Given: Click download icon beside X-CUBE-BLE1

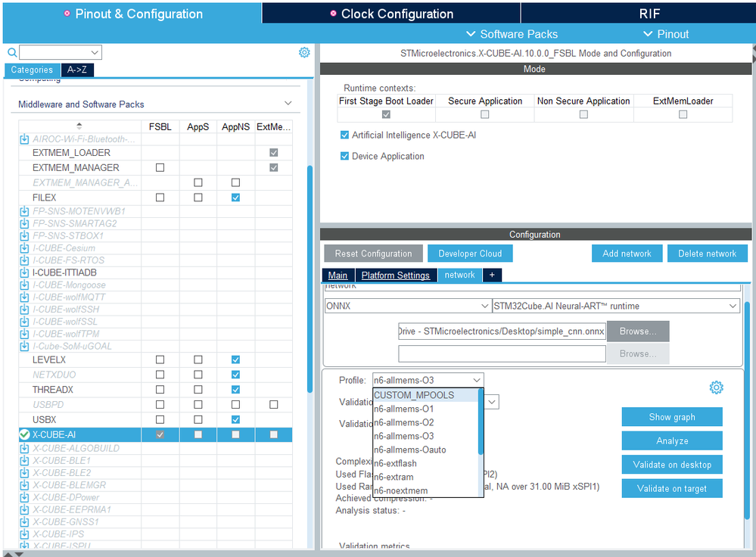Looking at the screenshot, I should 24,461.
